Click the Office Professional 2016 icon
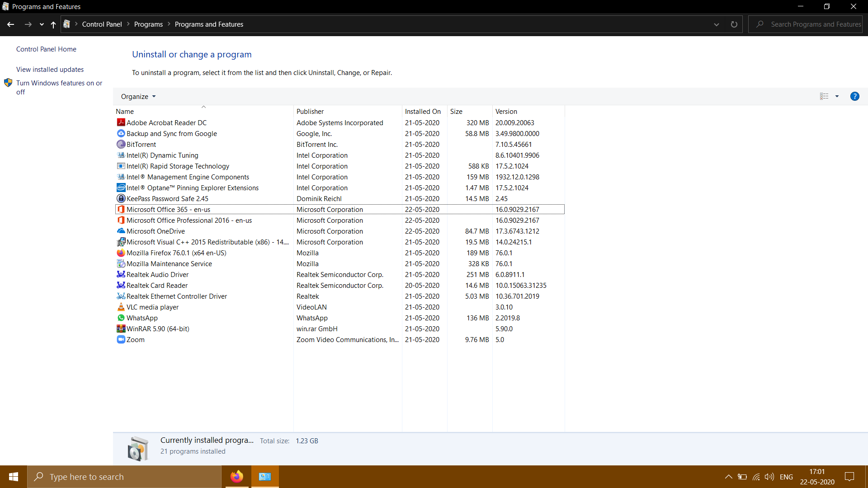 coord(121,220)
